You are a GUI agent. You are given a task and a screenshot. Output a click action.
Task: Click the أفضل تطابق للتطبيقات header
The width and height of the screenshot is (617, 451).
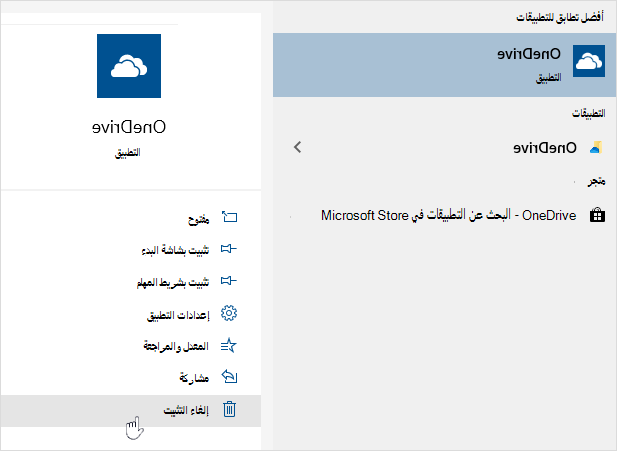[560, 17]
